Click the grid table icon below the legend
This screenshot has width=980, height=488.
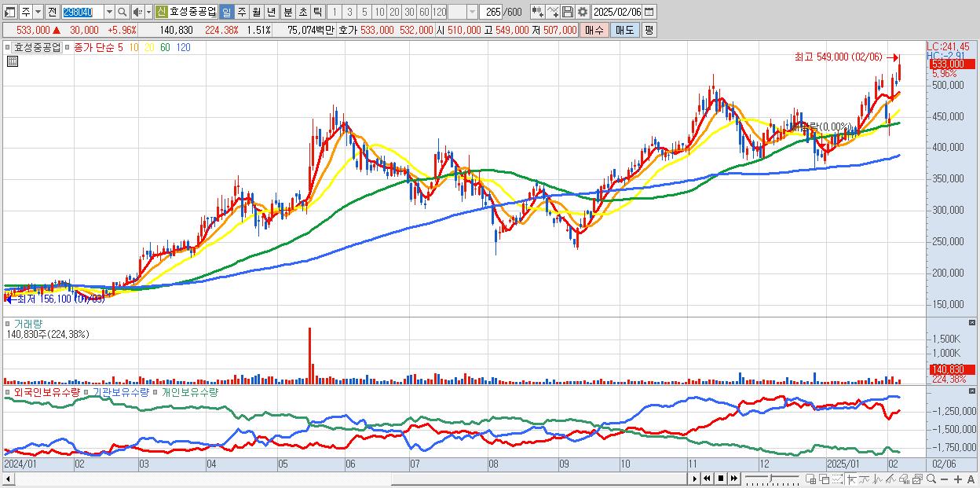coord(12,61)
